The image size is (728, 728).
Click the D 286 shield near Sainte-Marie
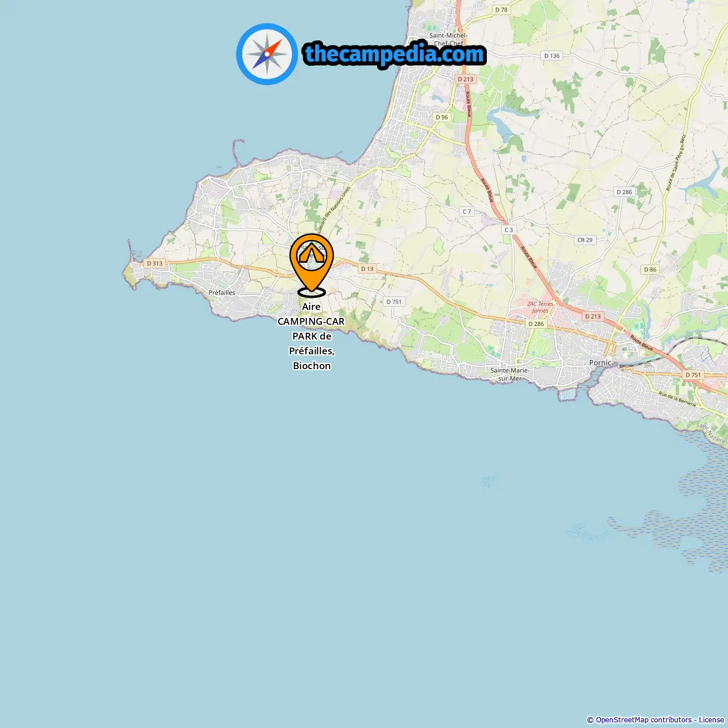[536, 324]
